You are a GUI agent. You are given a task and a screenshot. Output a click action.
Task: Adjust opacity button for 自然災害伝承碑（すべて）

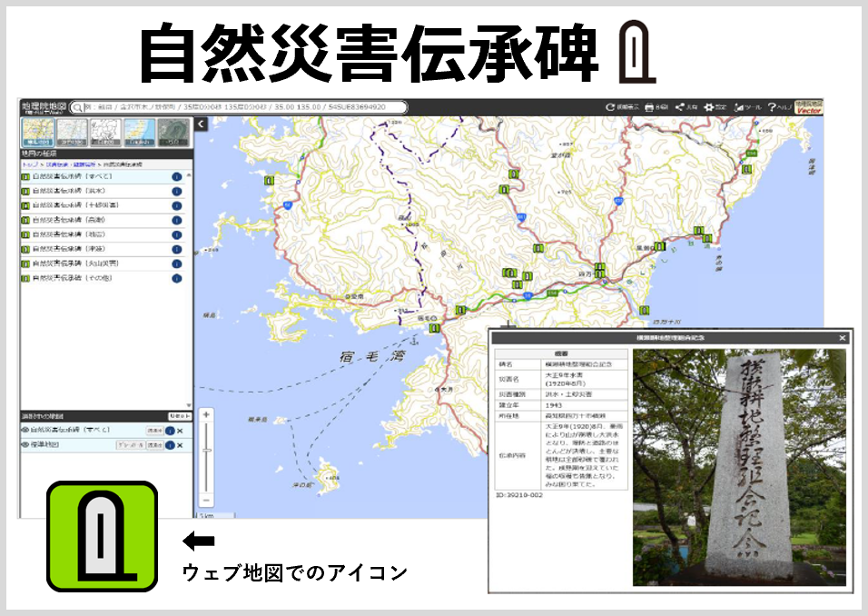155,431
